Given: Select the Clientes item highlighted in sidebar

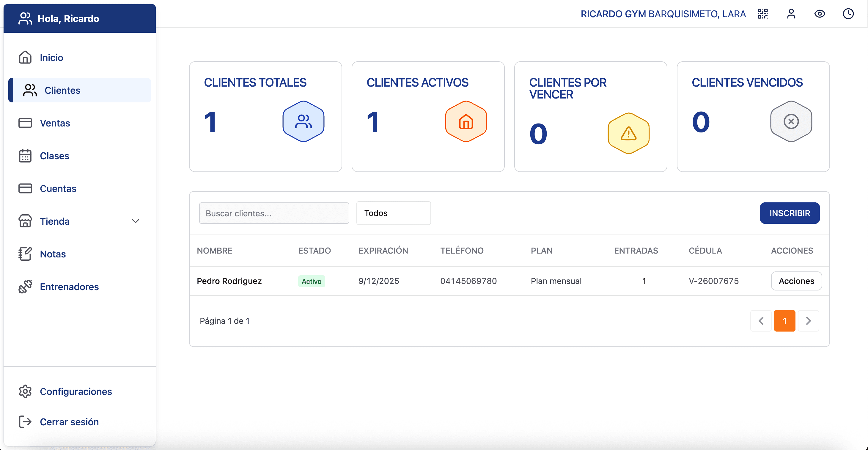Looking at the screenshot, I should click(x=62, y=90).
